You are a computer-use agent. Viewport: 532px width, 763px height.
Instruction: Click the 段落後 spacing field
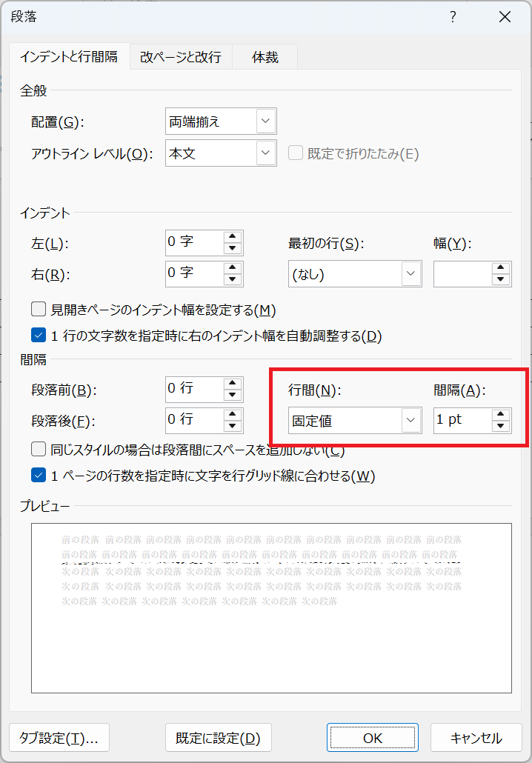195,421
